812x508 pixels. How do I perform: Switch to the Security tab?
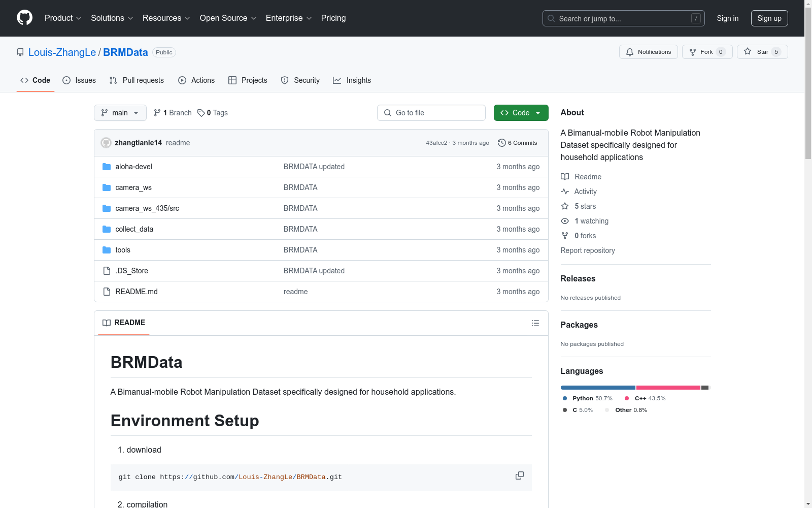tap(300, 80)
